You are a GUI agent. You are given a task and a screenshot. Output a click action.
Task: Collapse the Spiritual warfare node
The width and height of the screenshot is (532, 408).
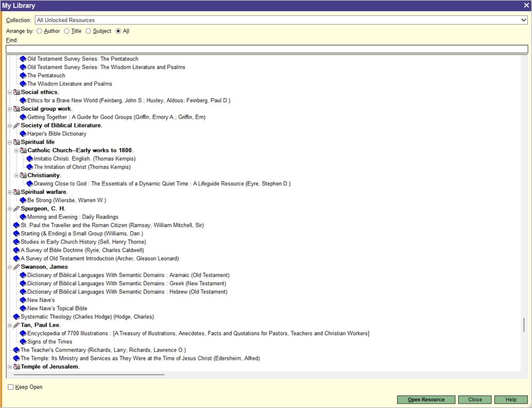(x=10, y=192)
